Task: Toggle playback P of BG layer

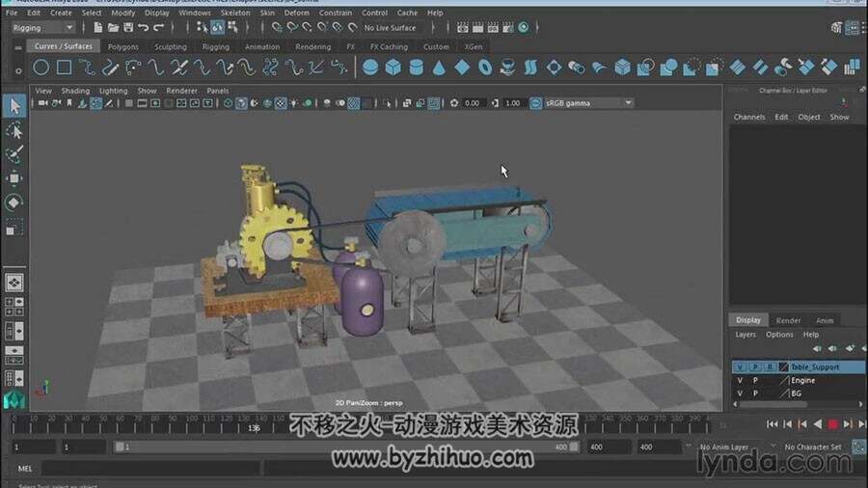Action: (755, 393)
